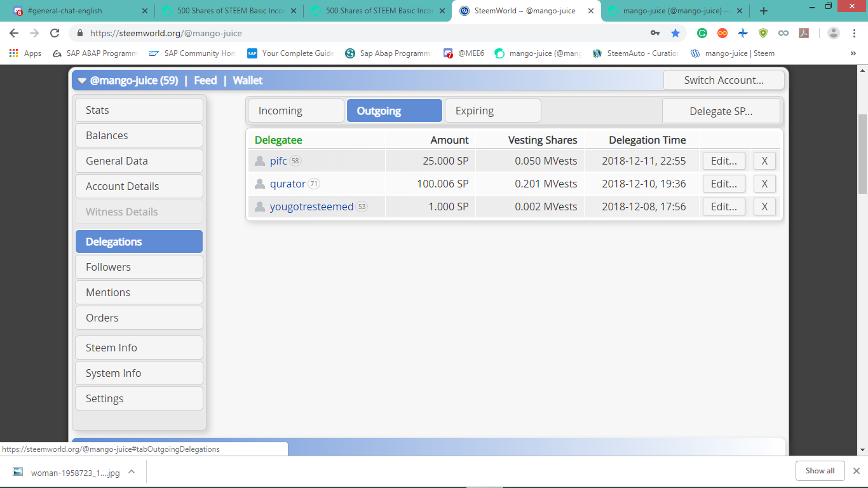Screen dimensions: 868x488
Task: Open a new tab with the plus icon
Action: click(764, 11)
